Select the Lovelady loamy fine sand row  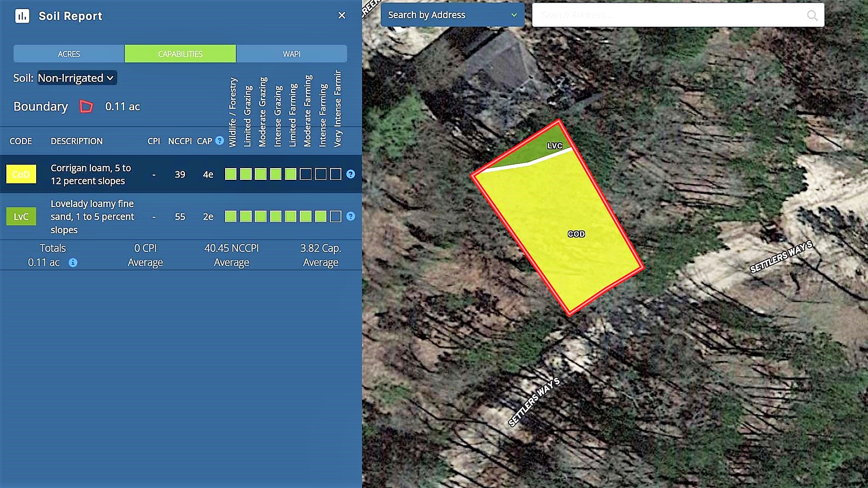[92, 216]
